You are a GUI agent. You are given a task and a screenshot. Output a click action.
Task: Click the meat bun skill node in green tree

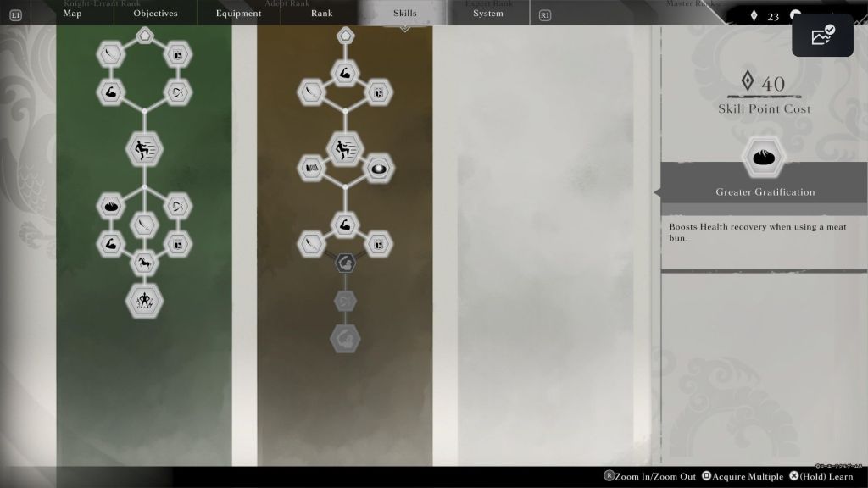(x=109, y=205)
